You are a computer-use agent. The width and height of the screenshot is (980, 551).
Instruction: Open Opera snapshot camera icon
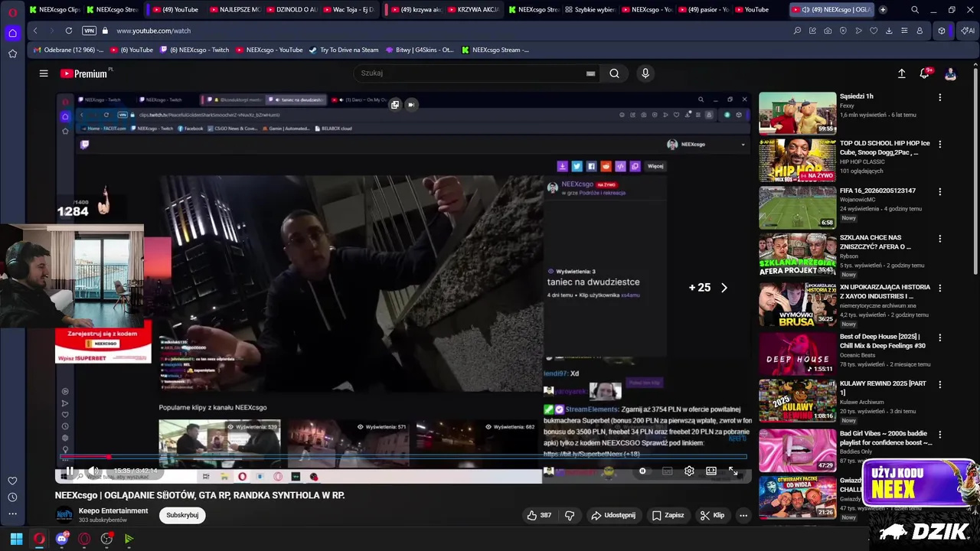pyautogui.click(x=828, y=31)
